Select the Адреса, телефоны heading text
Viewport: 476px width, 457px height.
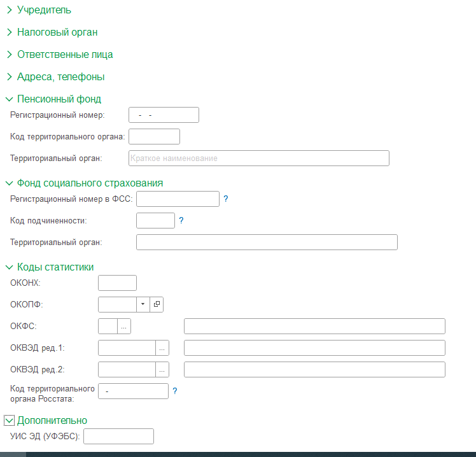(60, 77)
